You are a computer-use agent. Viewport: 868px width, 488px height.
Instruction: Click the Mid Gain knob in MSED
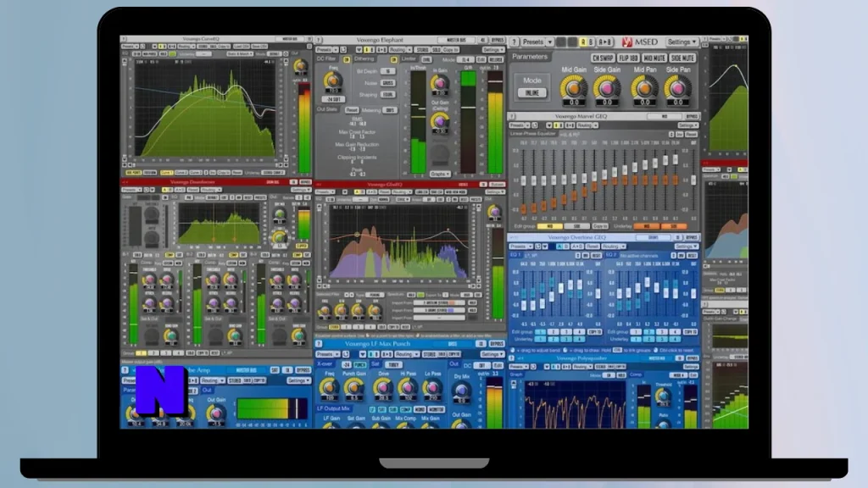(x=574, y=87)
